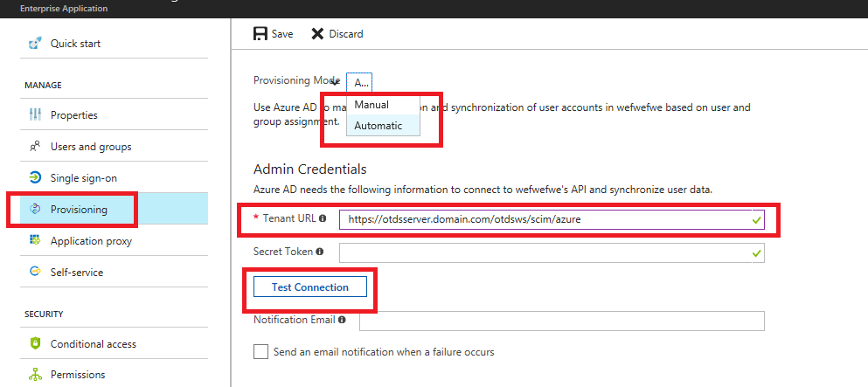868x387 pixels.
Task: Click inside the Notification Email field
Action: pyautogui.click(x=562, y=321)
